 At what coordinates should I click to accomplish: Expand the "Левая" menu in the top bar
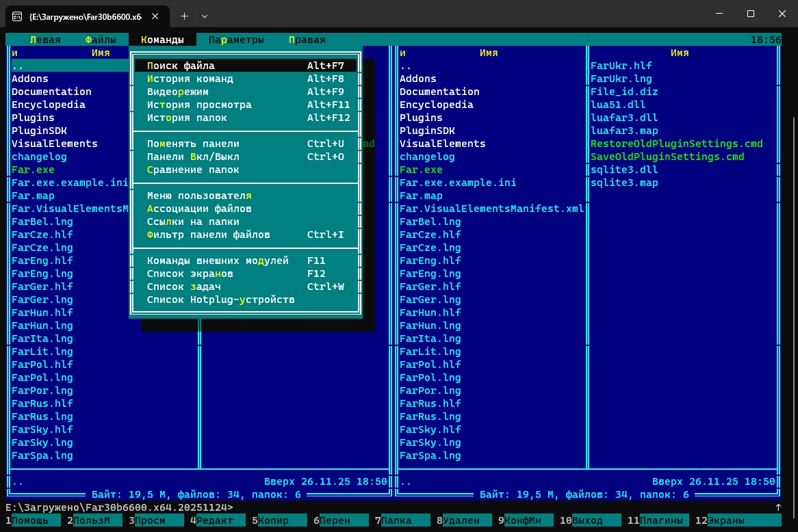[x=44, y=40]
